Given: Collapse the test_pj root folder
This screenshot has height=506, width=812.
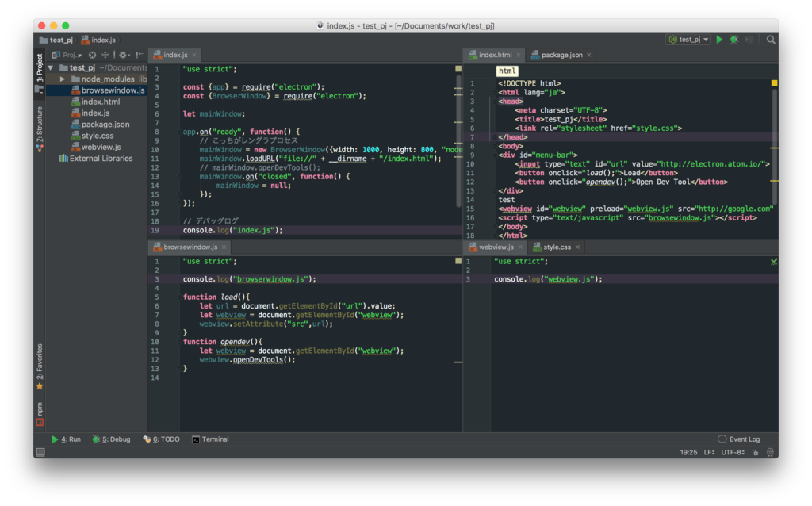Looking at the screenshot, I should point(51,68).
